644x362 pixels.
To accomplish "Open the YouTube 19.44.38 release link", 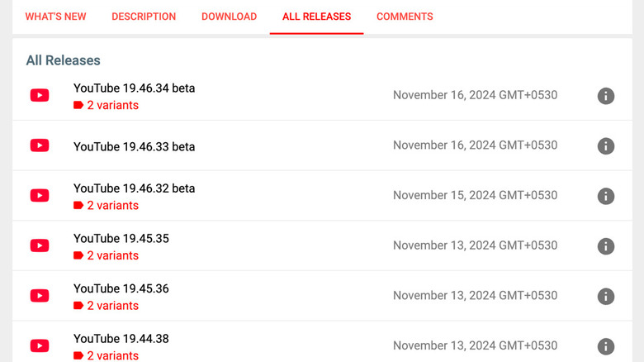I will click(x=121, y=339).
